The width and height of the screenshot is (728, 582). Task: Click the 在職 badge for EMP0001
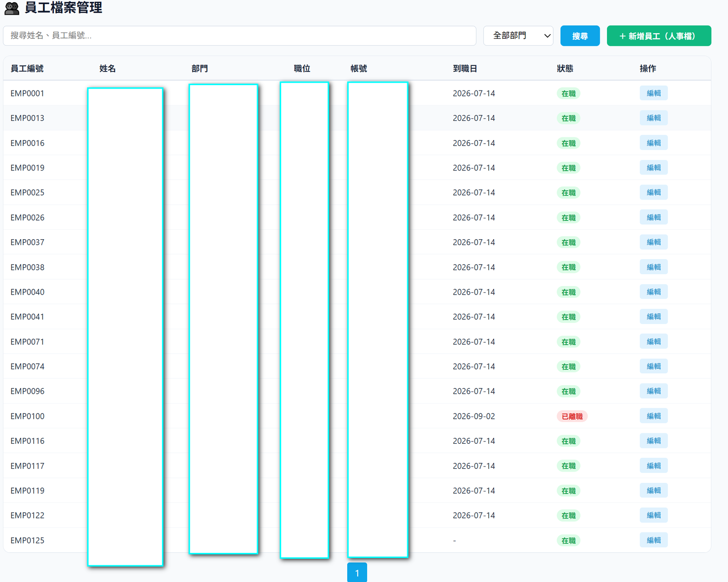tap(568, 93)
